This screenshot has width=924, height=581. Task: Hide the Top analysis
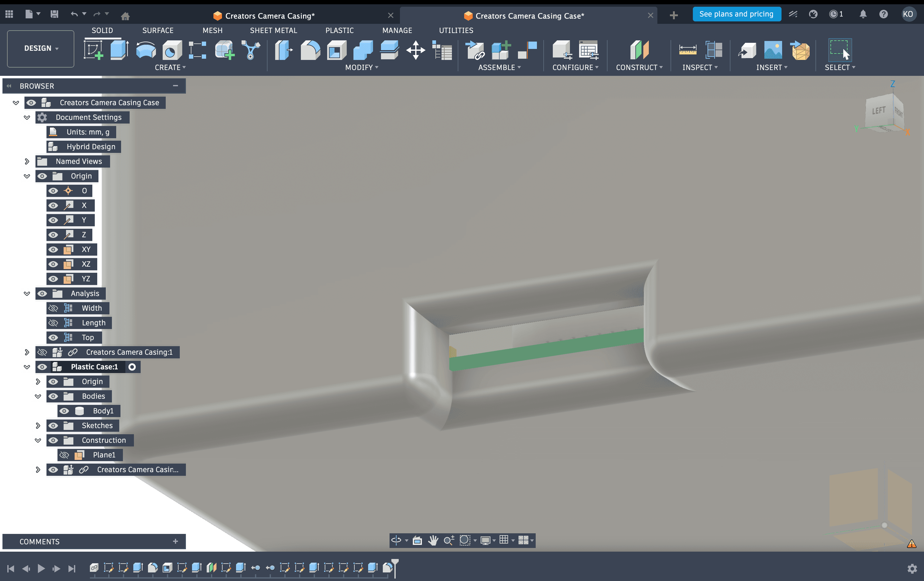tap(53, 337)
